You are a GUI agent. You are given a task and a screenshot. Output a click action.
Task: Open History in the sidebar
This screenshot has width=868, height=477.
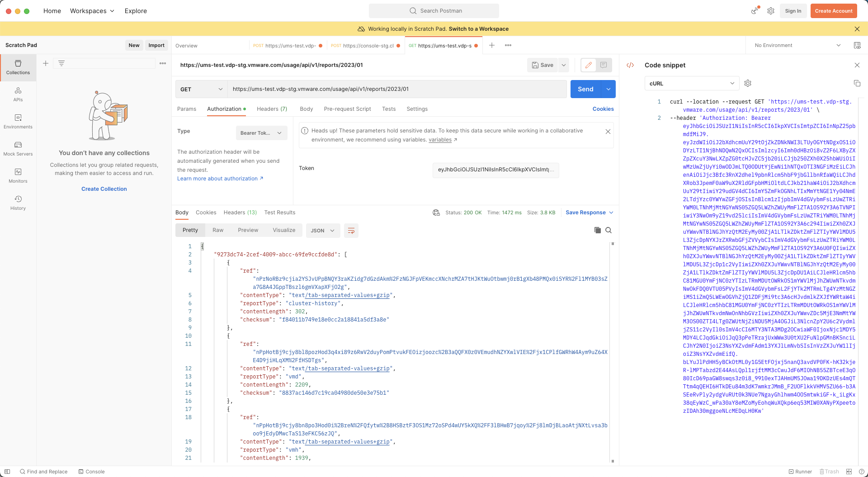coord(18,203)
